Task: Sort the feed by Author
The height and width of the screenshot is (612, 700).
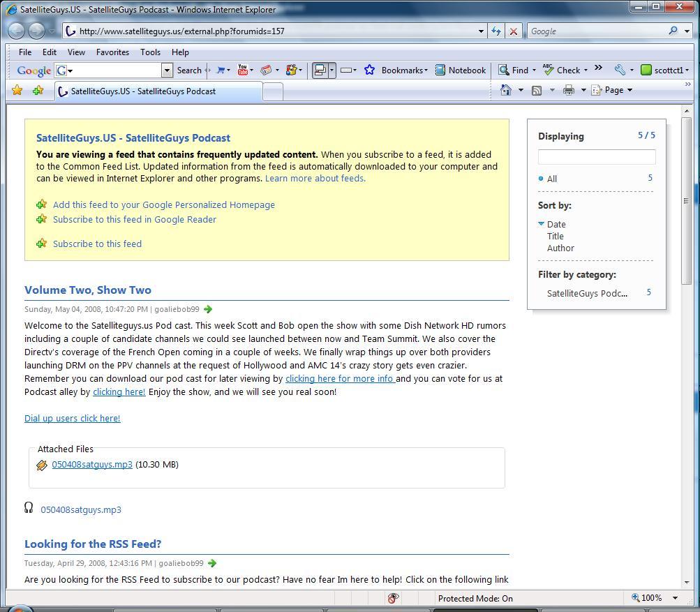Action: [x=560, y=248]
